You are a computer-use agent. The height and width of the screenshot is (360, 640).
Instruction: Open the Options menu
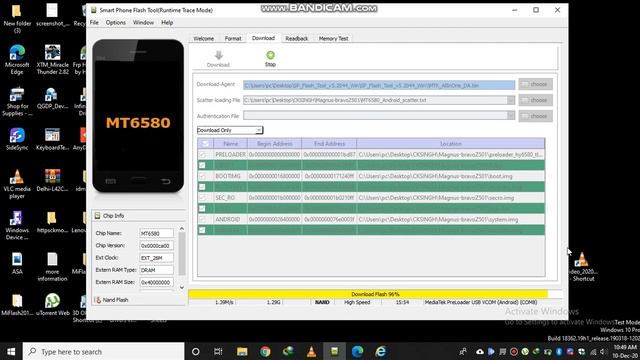click(x=116, y=22)
